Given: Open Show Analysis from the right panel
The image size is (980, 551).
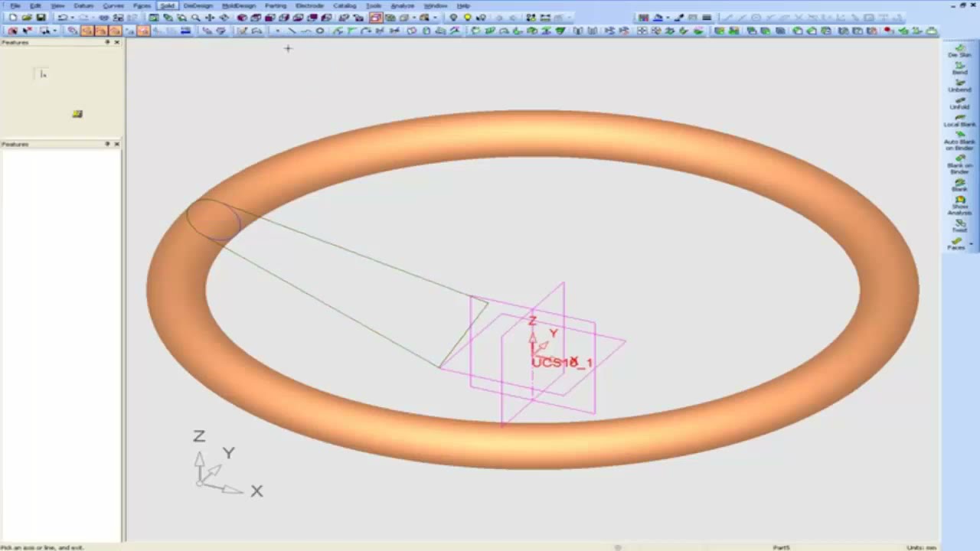Looking at the screenshot, I should click(959, 204).
